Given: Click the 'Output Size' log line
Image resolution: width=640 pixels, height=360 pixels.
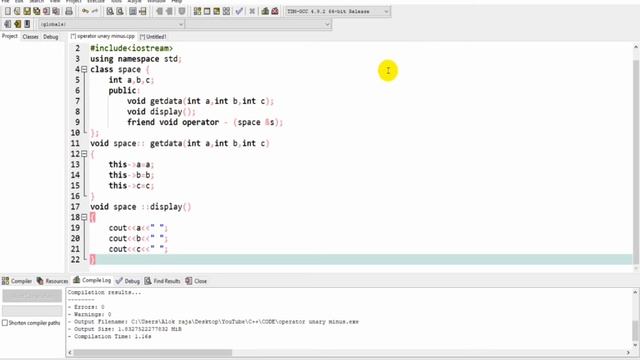Looking at the screenshot, I should (124, 329).
